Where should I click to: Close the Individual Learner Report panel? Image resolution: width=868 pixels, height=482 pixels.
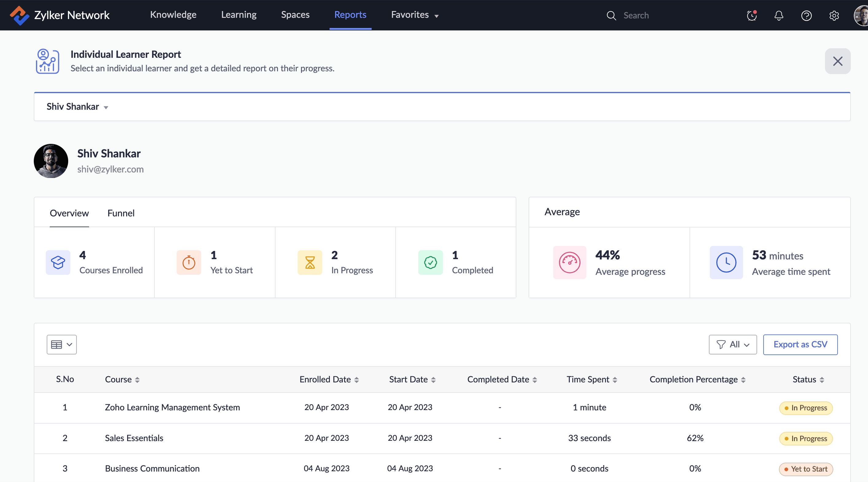(838, 61)
